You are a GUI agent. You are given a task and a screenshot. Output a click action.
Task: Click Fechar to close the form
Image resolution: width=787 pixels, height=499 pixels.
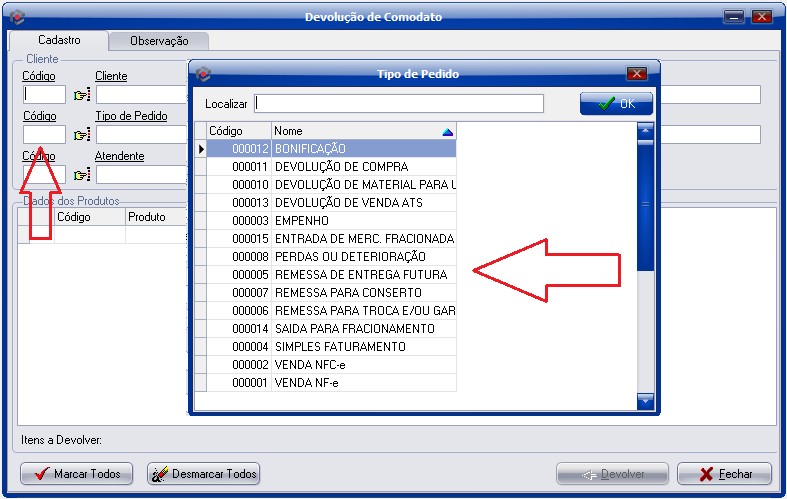[x=725, y=474]
